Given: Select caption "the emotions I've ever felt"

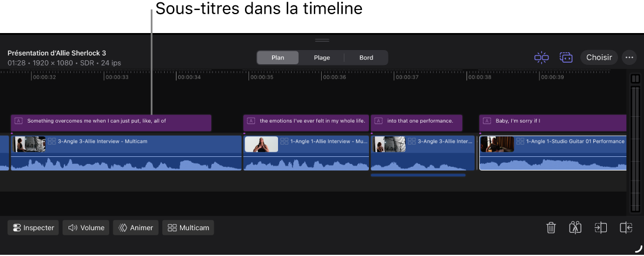Looking at the screenshot, I should pyautogui.click(x=306, y=123).
